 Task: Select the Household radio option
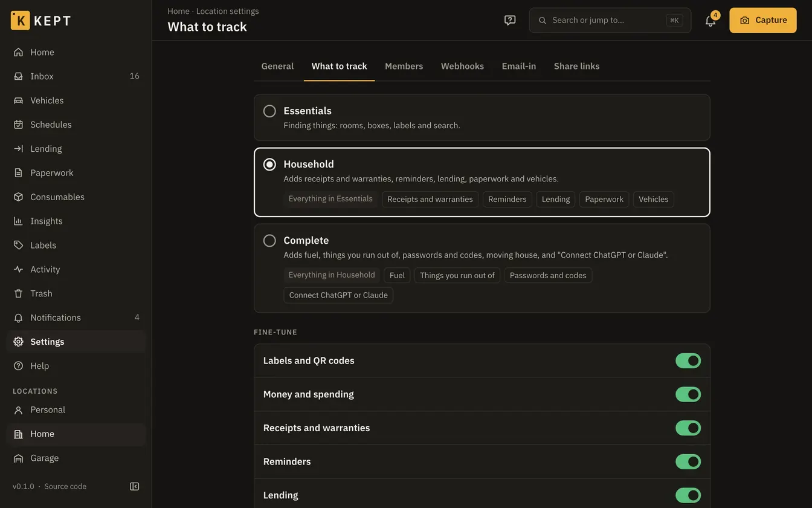[x=269, y=164]
